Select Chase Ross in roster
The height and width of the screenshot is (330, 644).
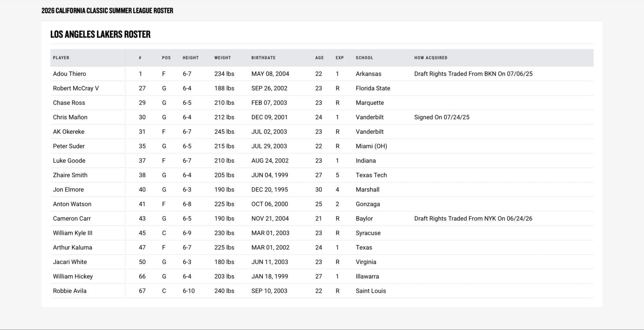69,103
